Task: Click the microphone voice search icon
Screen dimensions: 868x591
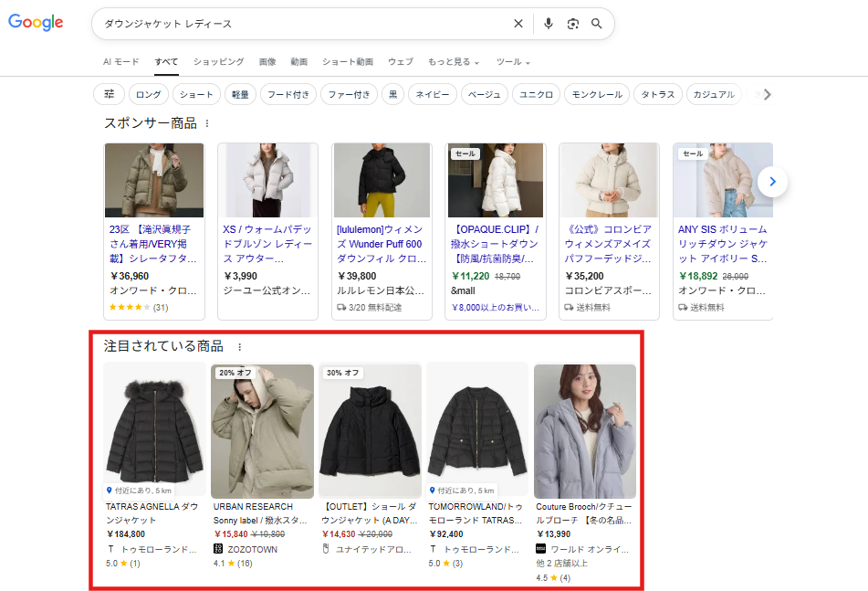Action: pos(549,23)
